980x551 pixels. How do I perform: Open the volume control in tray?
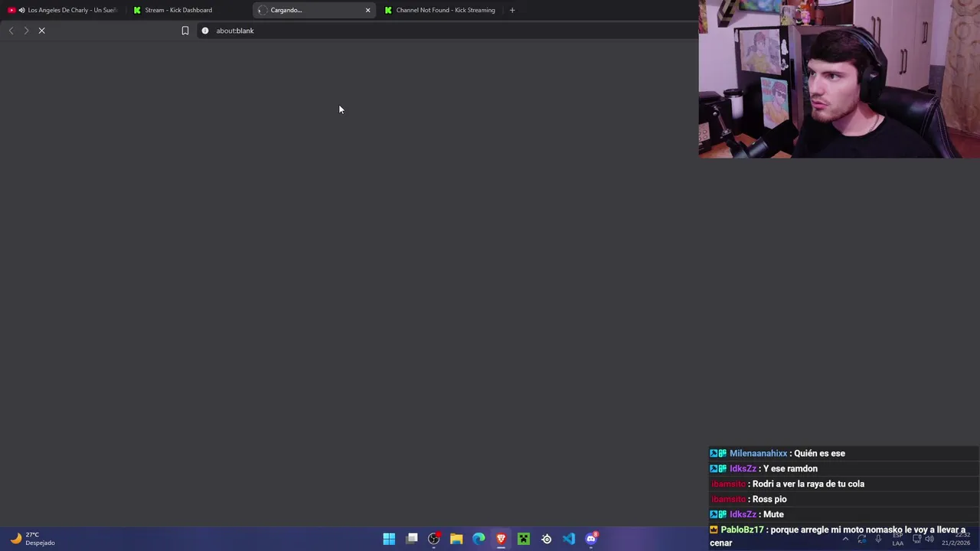(929, 539)
